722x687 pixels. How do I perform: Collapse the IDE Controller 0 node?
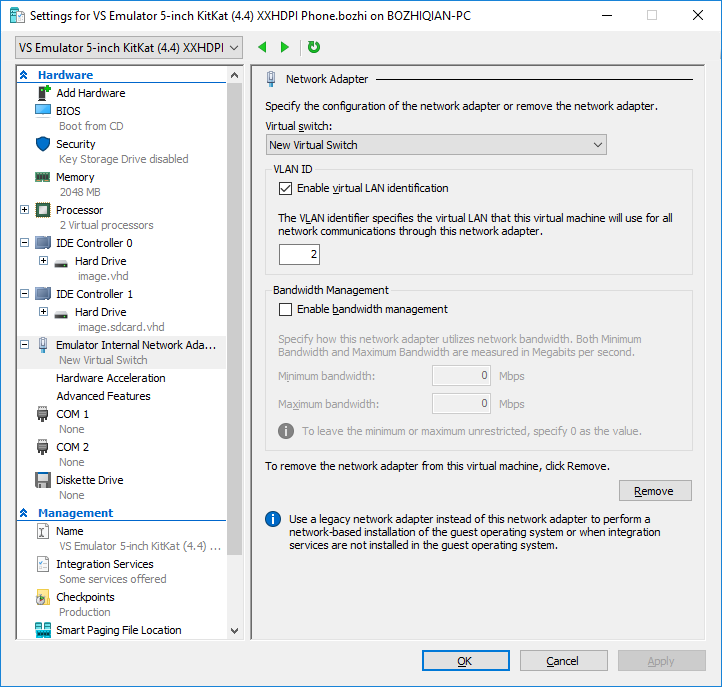[25, 243]
